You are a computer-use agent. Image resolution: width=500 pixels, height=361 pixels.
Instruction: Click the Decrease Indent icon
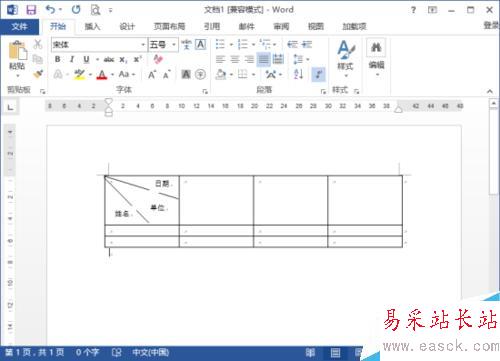pyautogui.click(x=292, y=44)
